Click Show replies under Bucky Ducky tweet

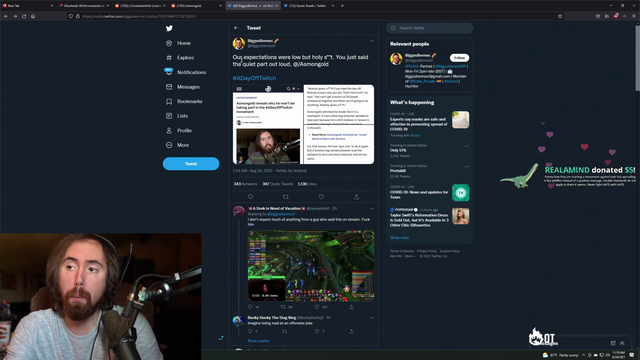(x=258, y=341)
